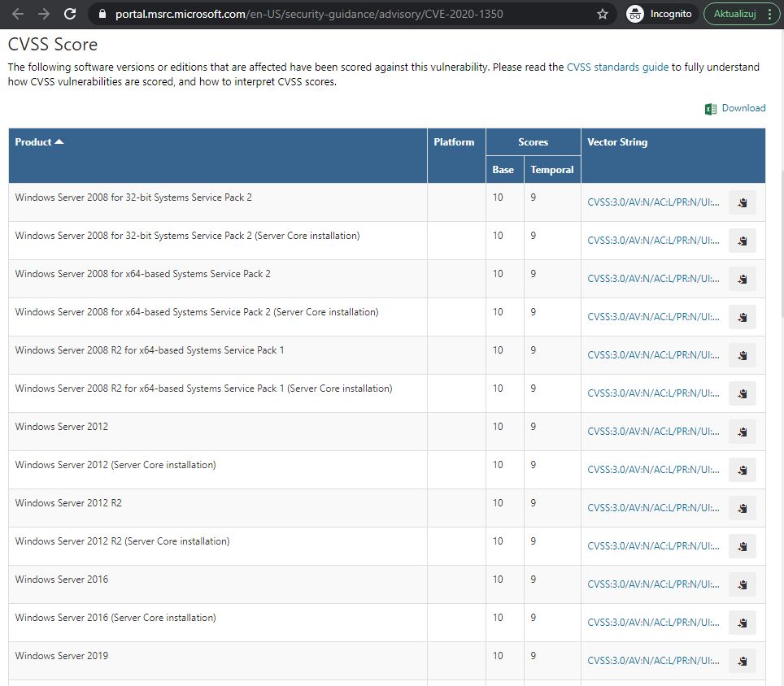Screen dimensions: 784x686
Task: Copy vector for Server 2008 32-bit SP2 Server Core
Action: tap(742, 241)
